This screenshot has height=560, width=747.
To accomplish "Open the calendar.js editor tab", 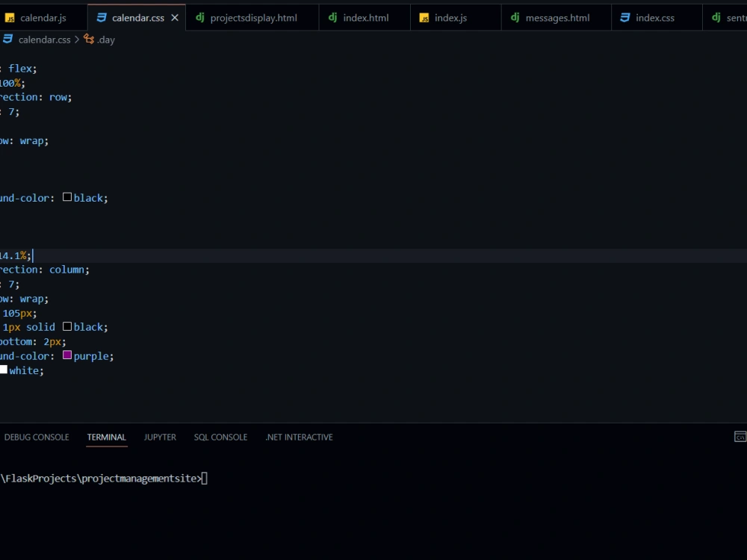I will (43, 18).
